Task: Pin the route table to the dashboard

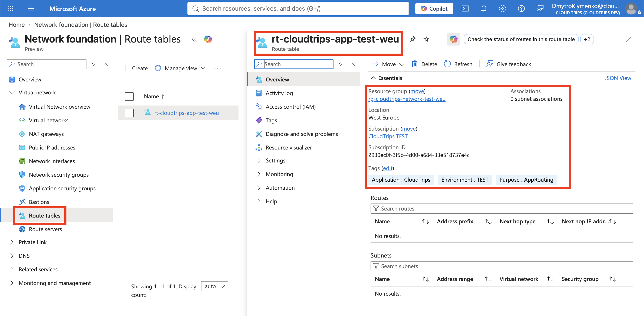Action: (x=413, y=39)
